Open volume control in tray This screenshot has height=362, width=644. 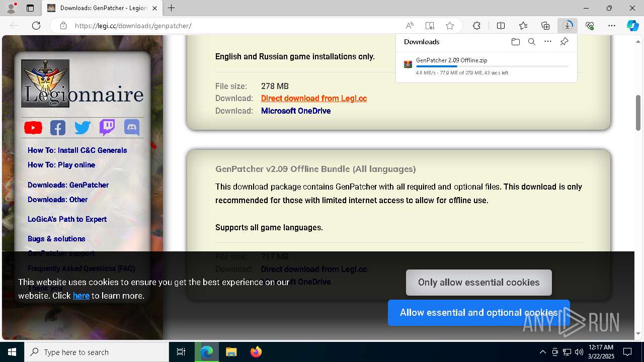coord(579,352)
